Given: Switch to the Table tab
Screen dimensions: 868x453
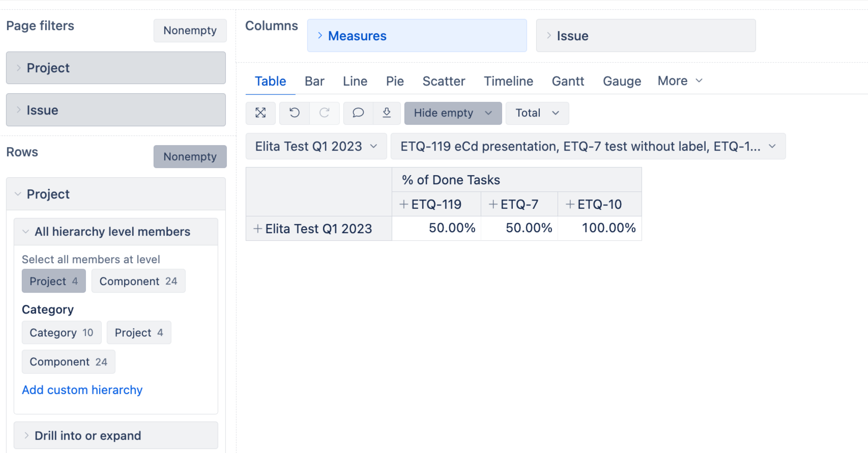Looking at the screenshot, I should 270,81.
